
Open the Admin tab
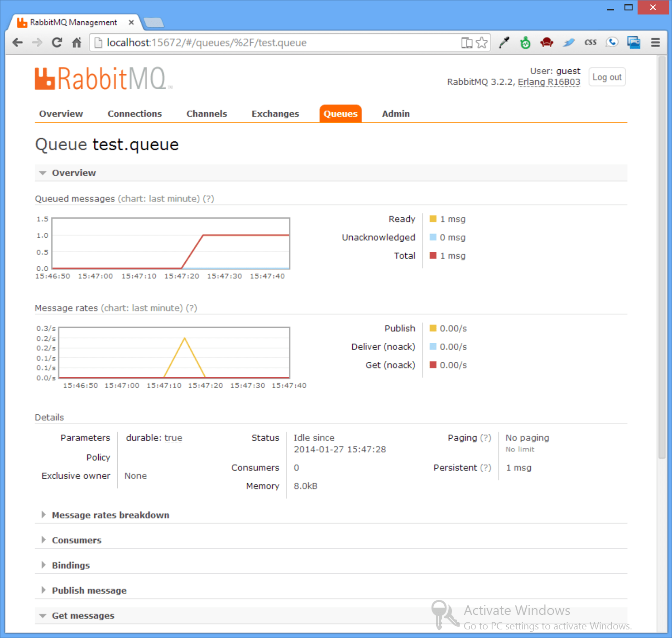click(x=395, y=114)
